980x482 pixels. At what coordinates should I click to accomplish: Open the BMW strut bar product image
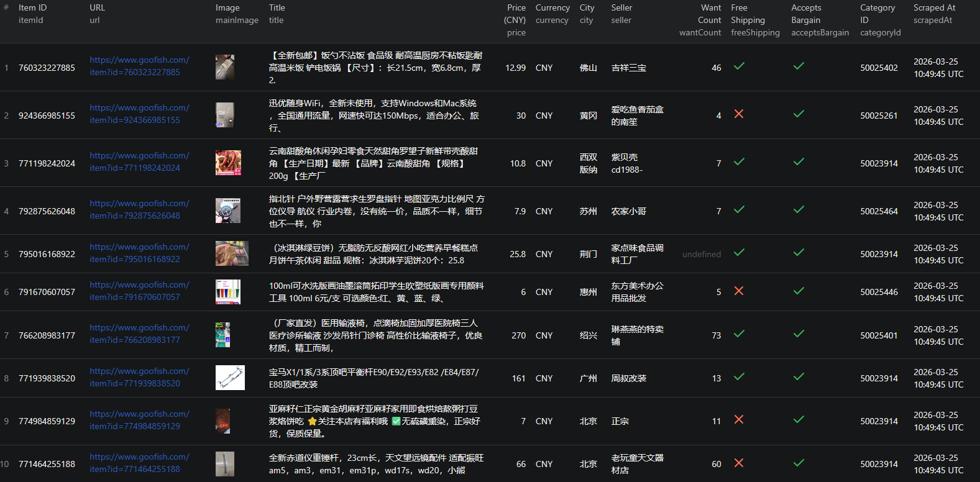pos(230,378)
